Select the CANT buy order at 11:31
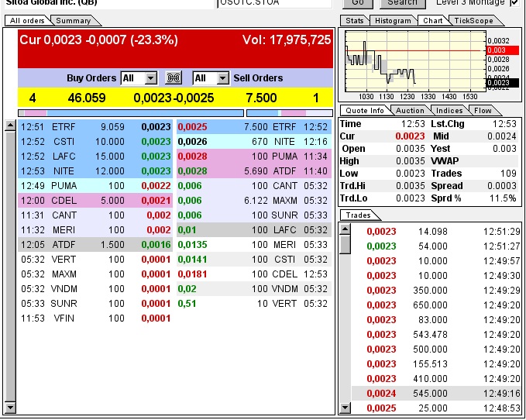Image resolution: width=526 pixels, height=420 pixels. click(95, 215)
